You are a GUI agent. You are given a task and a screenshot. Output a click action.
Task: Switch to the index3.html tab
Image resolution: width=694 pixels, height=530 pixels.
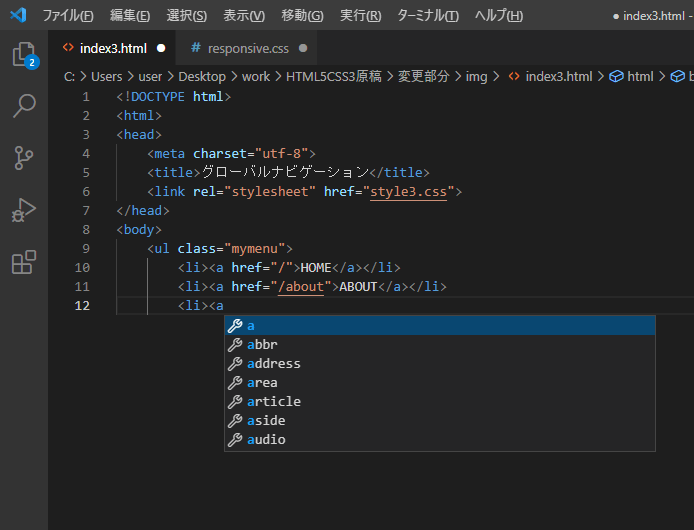pos(113,48)
